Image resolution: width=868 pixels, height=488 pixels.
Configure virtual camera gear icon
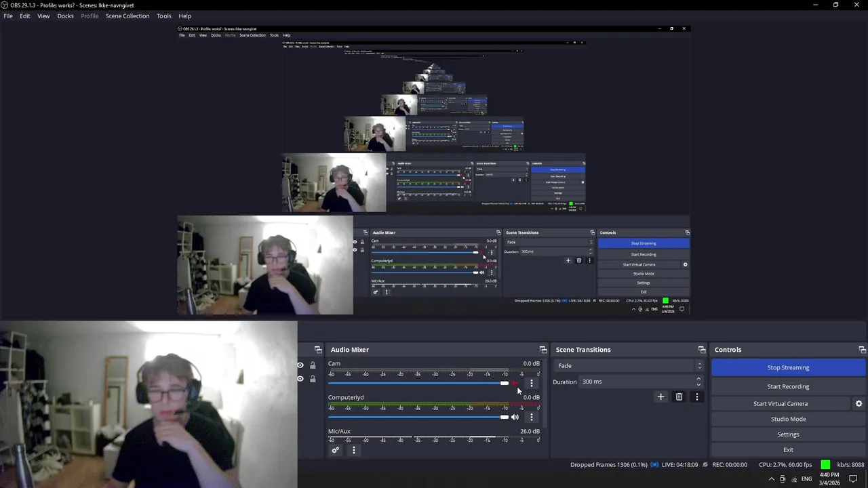(859, 404)
